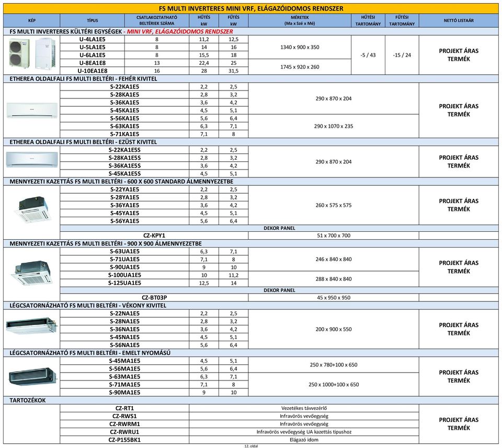Click the '260 x 575 x 575' dimensions cell
Image resolution: width=502 pixels, height=448 pixels.
tap(334, 205)
